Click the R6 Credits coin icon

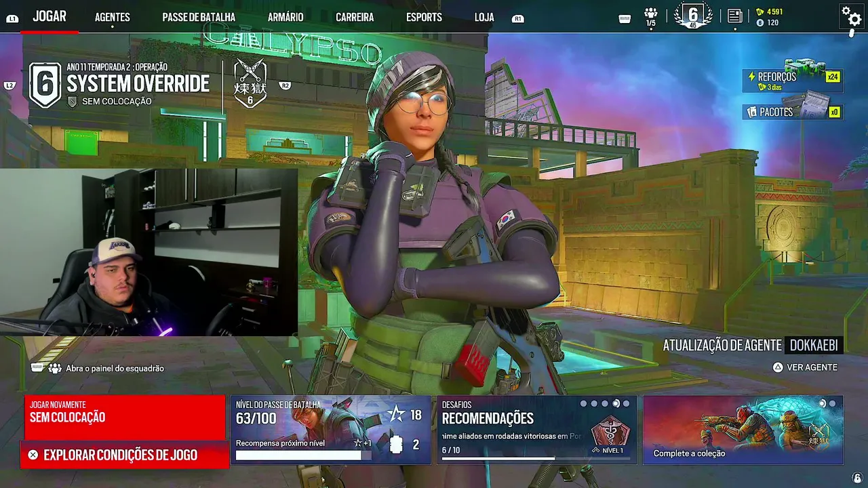[x=760, y=23]
